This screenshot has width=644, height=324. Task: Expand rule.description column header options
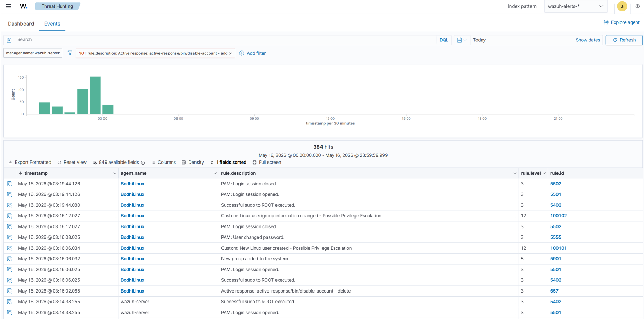[515, 173]
